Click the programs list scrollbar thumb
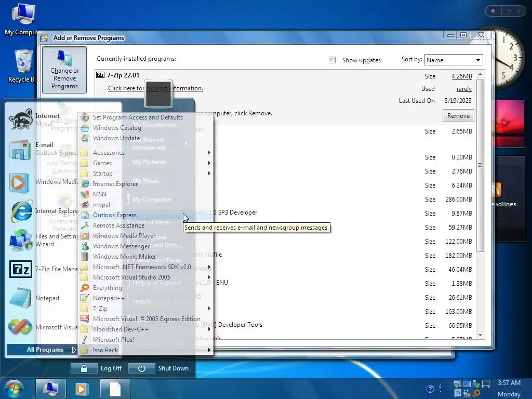Viewport: 532px width, 399px height. pyautogui.click(x=480, y=165)
